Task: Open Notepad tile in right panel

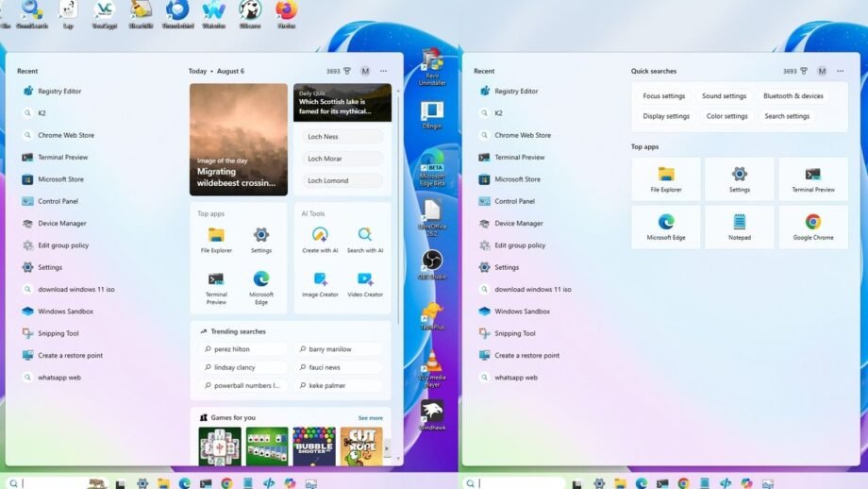Action: [x=740, y=228]
